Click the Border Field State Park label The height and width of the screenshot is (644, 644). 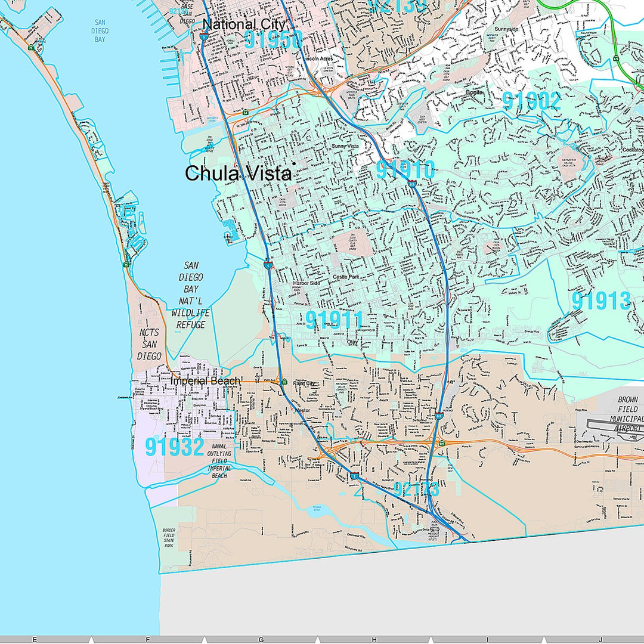coord(169,538)
